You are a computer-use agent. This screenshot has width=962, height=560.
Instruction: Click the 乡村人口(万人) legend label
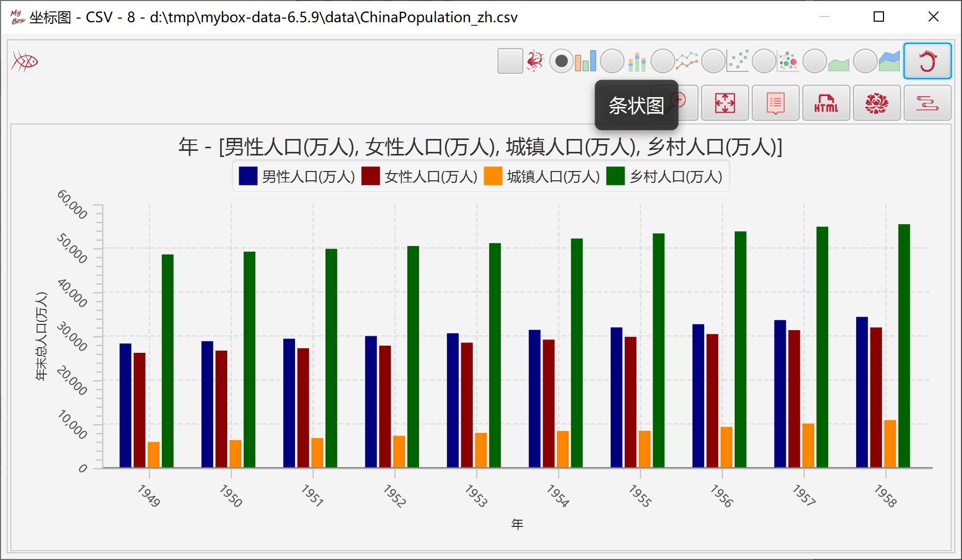pos(676,177)
